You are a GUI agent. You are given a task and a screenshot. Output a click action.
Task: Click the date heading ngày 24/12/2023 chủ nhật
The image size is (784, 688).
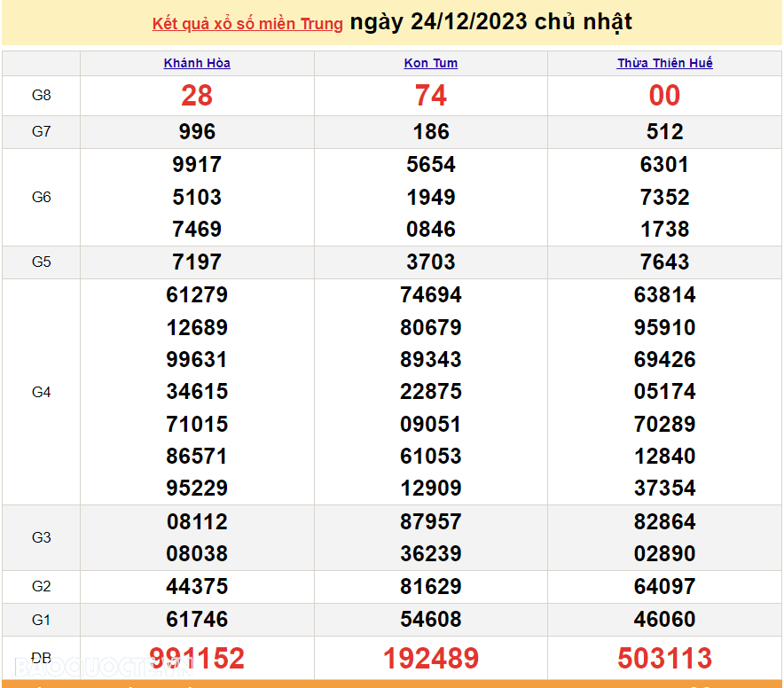(490, 22)
